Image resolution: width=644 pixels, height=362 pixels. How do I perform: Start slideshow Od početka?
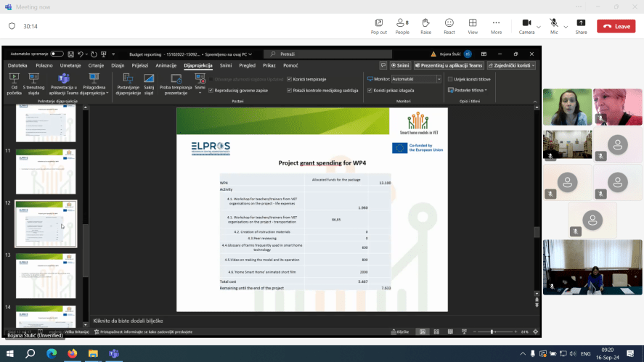tap(14, 84)
